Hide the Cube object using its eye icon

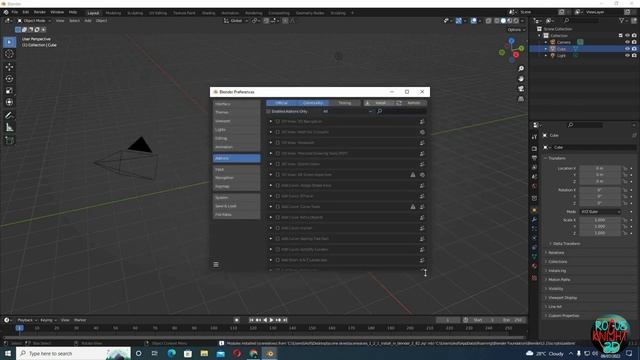[x=627, y=49]
